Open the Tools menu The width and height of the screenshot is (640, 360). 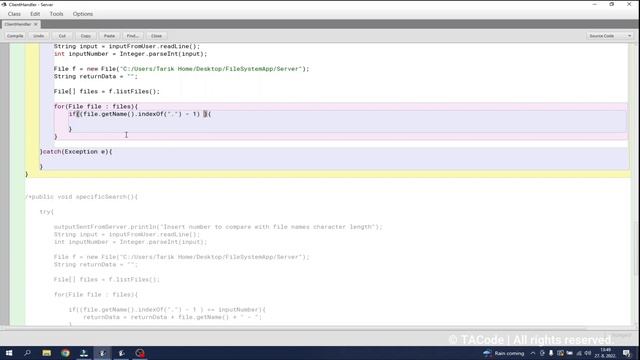click(x=56, y=14)
